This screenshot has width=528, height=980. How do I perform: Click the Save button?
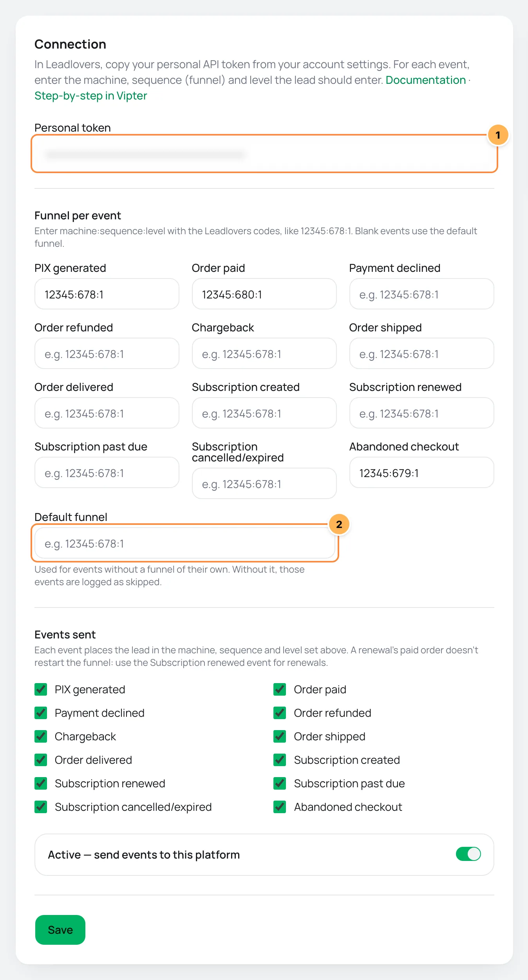pos(60,930)
